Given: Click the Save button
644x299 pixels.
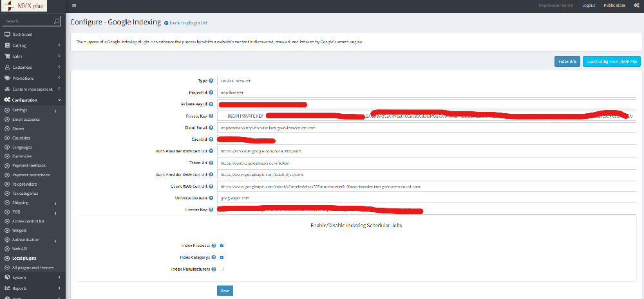Looking at the screenshot, I should coord(225,291).
